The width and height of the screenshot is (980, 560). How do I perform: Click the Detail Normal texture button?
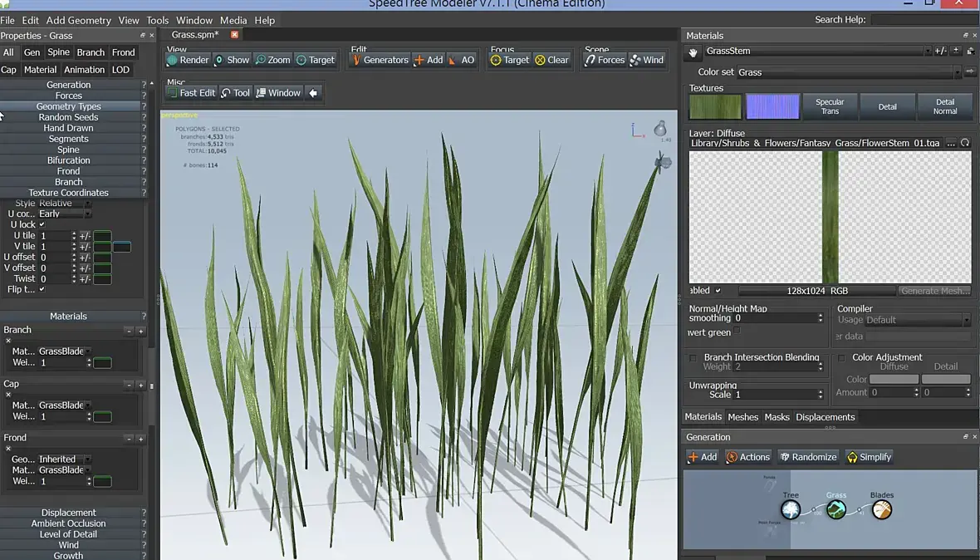click(944, 106)
